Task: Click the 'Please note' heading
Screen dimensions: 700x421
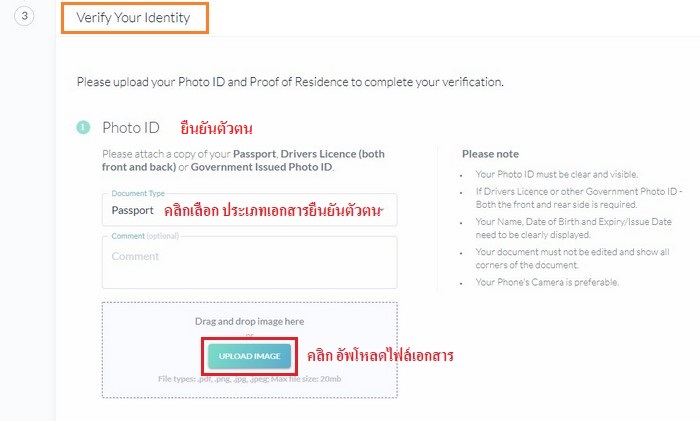Action: click(490, 155)
